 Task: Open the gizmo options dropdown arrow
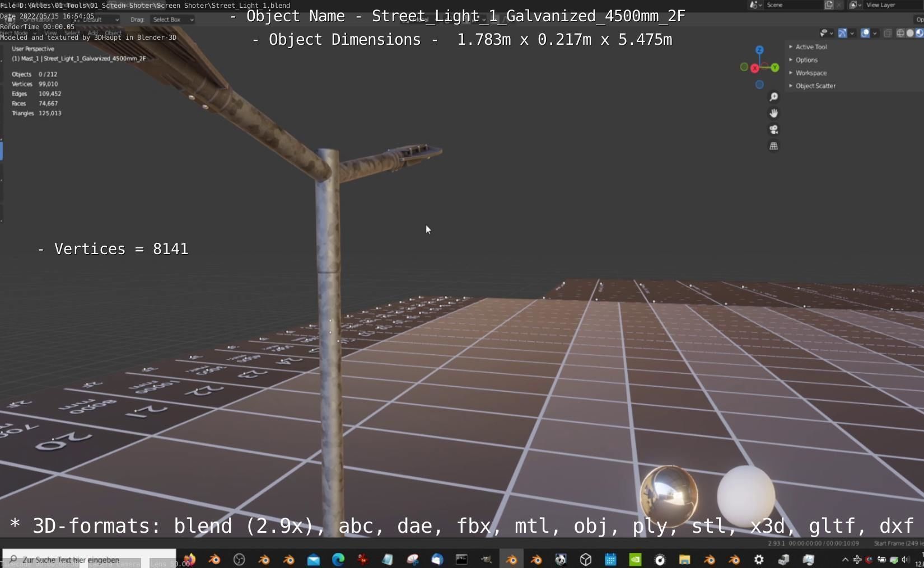(852, 33)
